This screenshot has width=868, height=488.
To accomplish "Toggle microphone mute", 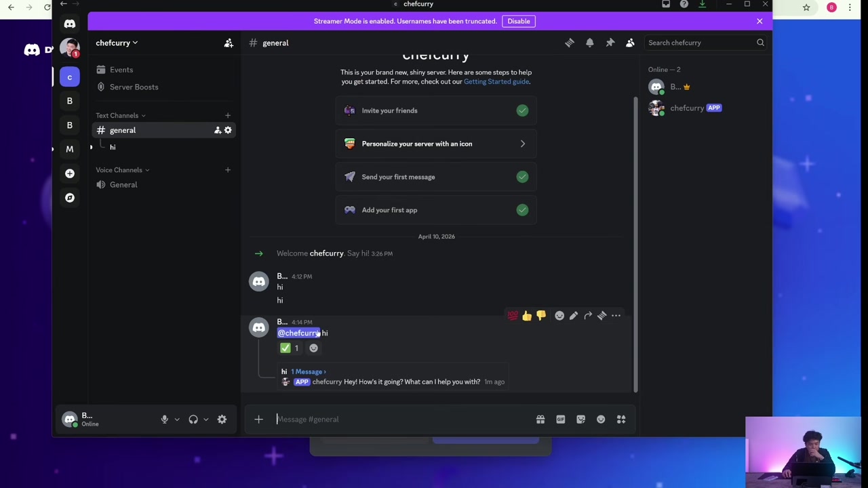I will coord(164,420).
